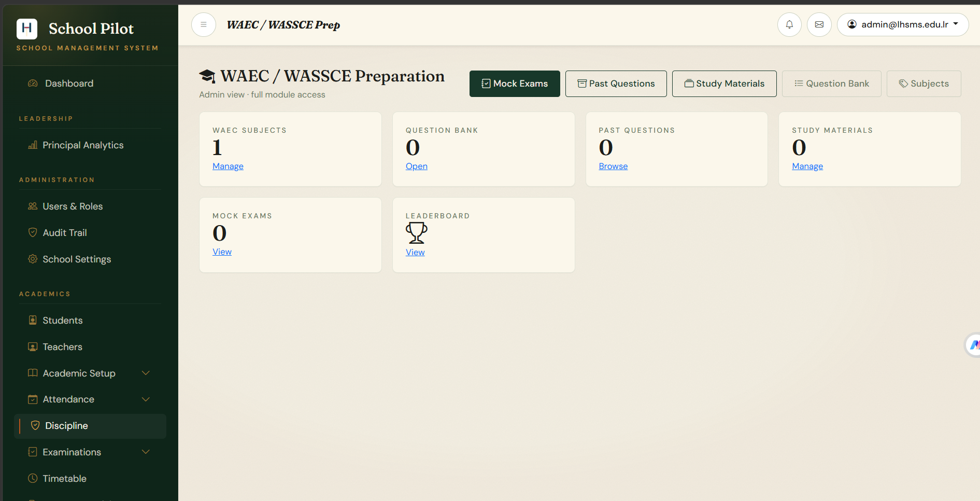980x501 pixels.
Task: Click the Question Bank button
Action: 832,83
